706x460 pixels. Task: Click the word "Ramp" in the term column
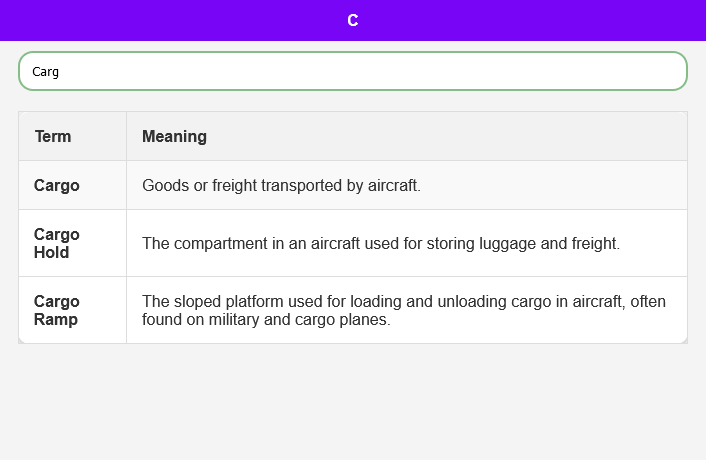point(56,319)
